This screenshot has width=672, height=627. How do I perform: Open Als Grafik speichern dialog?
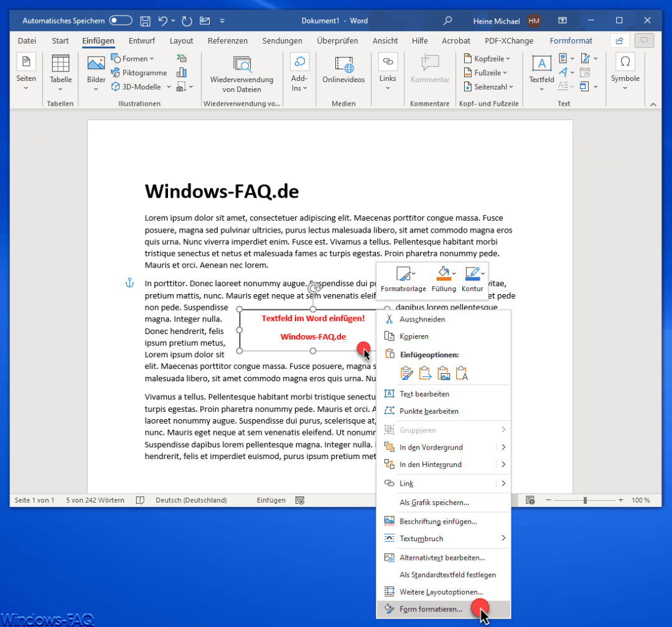point(436,502)
